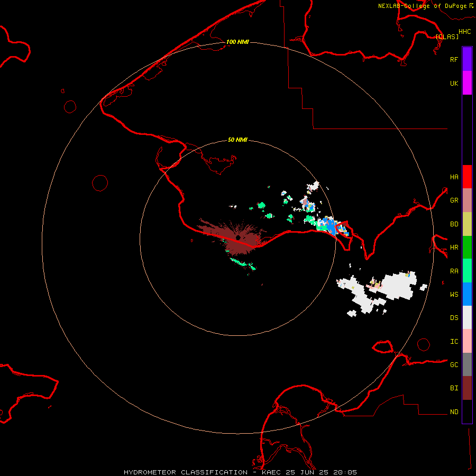Click the HHC product code text
This screenshot has height=476, width=476.
(x=464, y=32)
